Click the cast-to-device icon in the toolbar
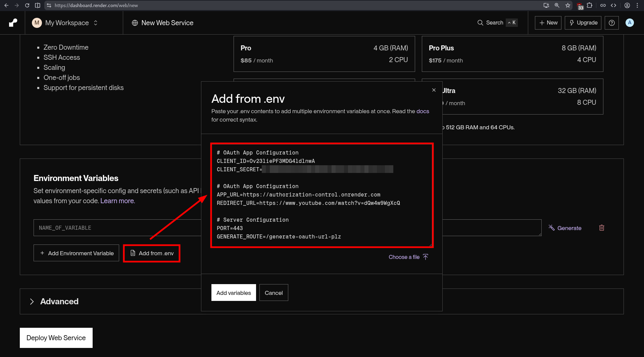This screenshot has height=357, width=644. tap(546, 5)
